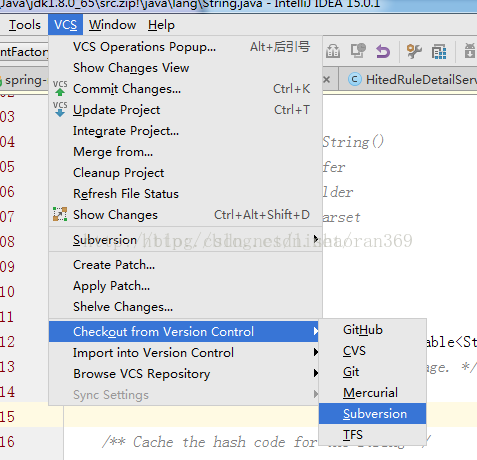Select Apply Patch...
Image resolution: width=477 pixels, height=460 pixels.
[x=185, y=286]
